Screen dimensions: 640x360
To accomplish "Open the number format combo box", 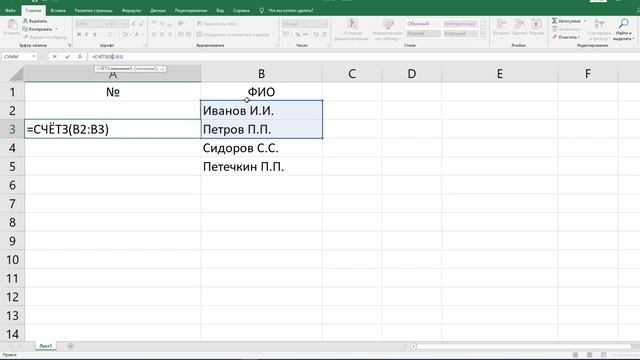I will point(304,24).
